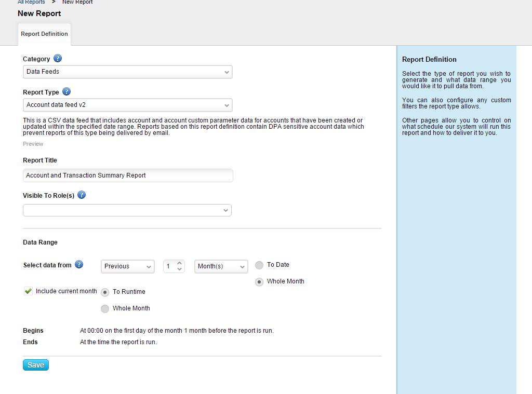Open the Category dropdown

point(127,72)
